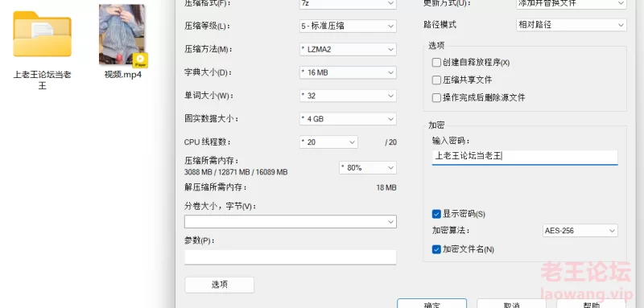Screen dimensions: 644x308
Task: Click the 确定 button
Action: (x=431, y=304)
